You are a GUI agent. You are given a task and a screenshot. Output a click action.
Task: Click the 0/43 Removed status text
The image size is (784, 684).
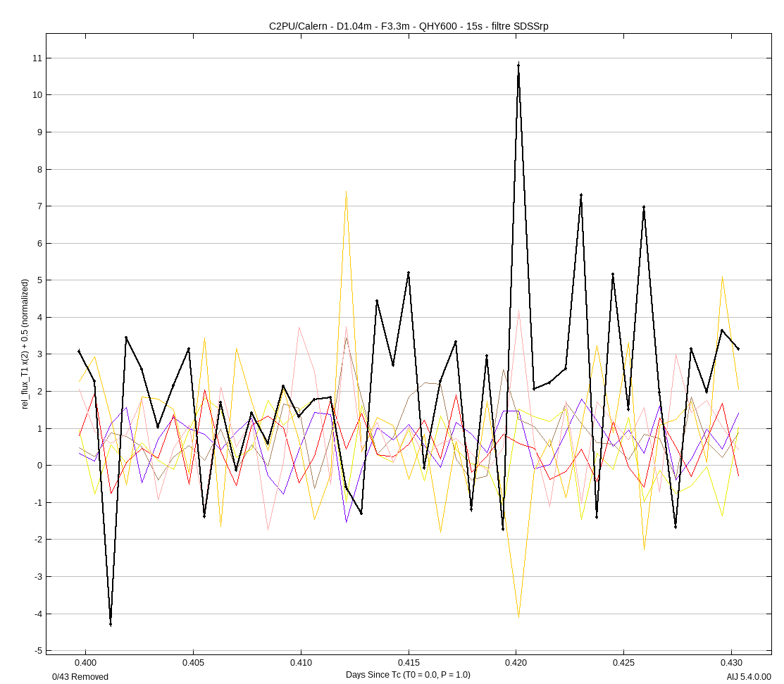(80, 677)
